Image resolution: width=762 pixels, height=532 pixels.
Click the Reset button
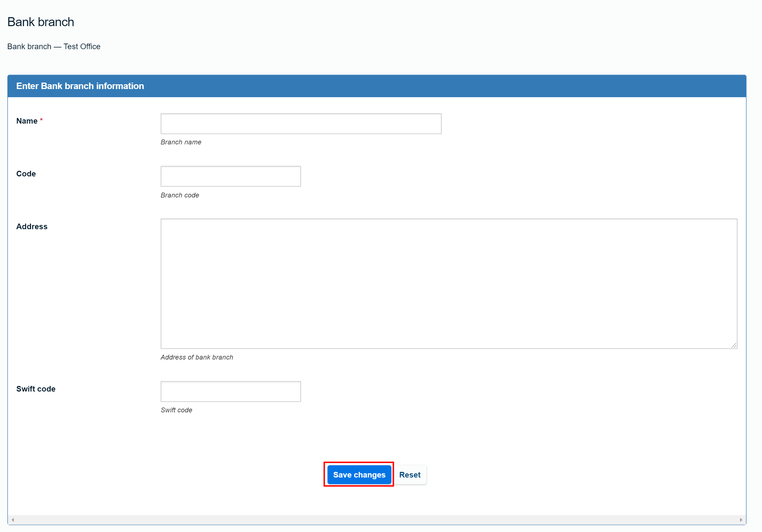(410, 475)
